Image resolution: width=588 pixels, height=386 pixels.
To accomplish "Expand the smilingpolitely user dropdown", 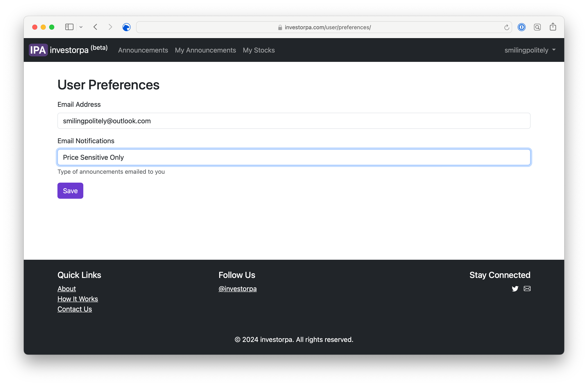I will click(x=530, y=50).
